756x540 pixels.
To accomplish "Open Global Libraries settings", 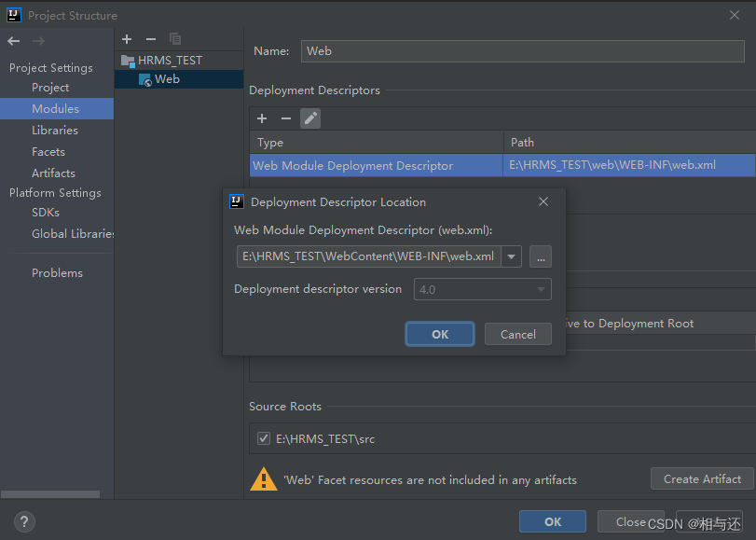I will point(73,233).
